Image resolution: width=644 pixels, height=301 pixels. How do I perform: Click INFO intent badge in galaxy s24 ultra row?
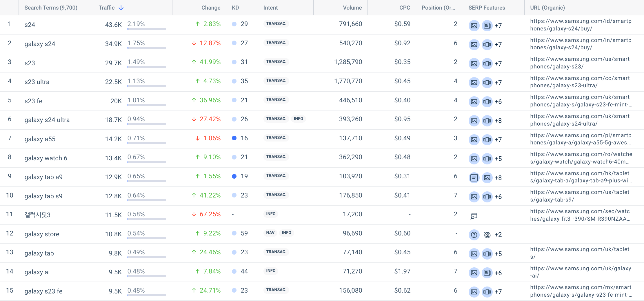[x=298, y=119]
